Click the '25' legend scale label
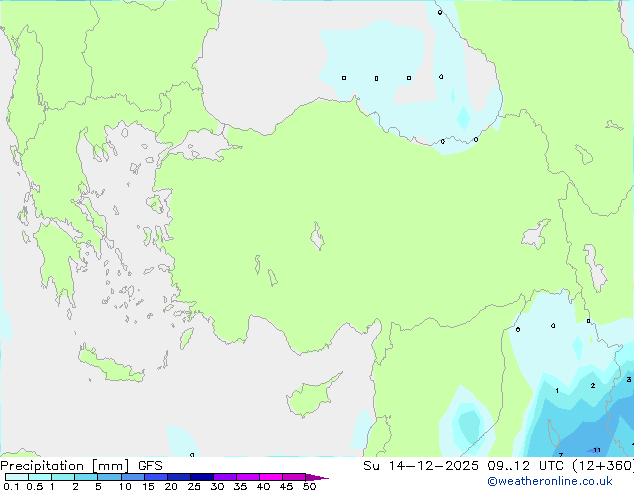 [x=194, y=486]
